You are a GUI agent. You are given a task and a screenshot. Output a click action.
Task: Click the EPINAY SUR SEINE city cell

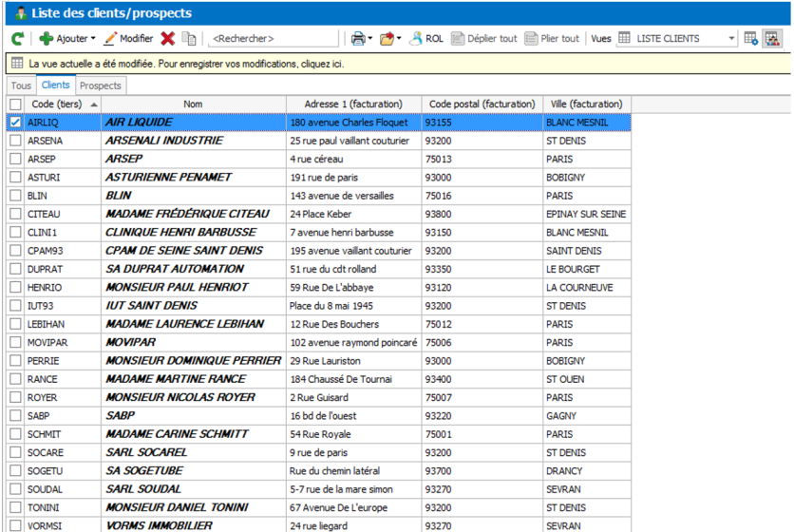(x=587, y=214)
